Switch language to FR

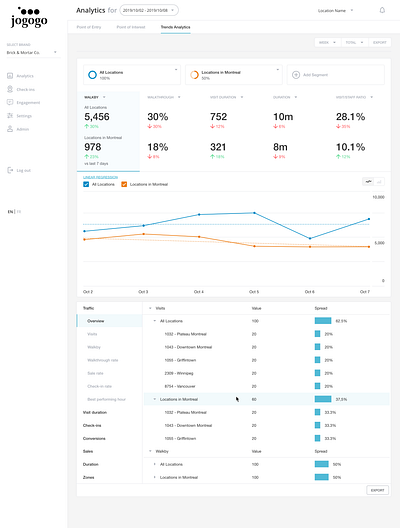(x=19, y=211)
